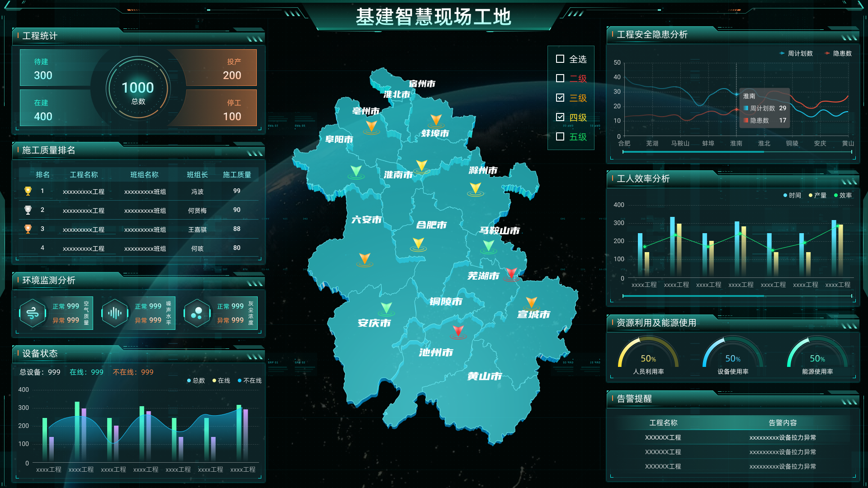The image size is (868, 488).
Task: Check the 全选 select-all checkbox
Action: (560, 59)
